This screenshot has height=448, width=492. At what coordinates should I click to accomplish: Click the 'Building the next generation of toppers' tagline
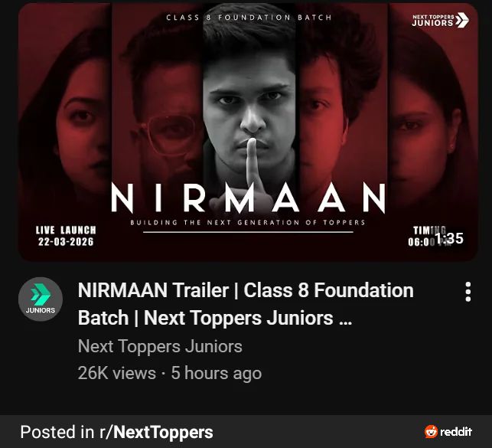pyautogui.click(x=248, y=223)
